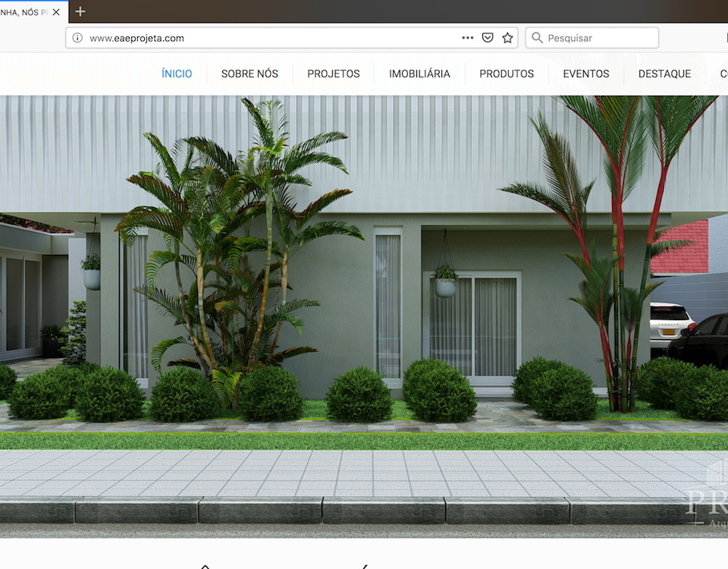Viewport: 728px width, 569px height.
Task: Select the browser tab titled NHA, NÓS
Action: (x=33, y=12)
